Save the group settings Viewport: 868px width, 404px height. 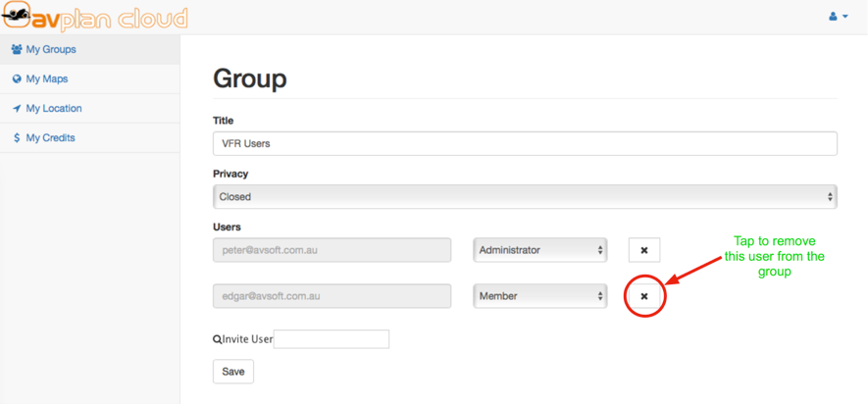pos(233,372)
